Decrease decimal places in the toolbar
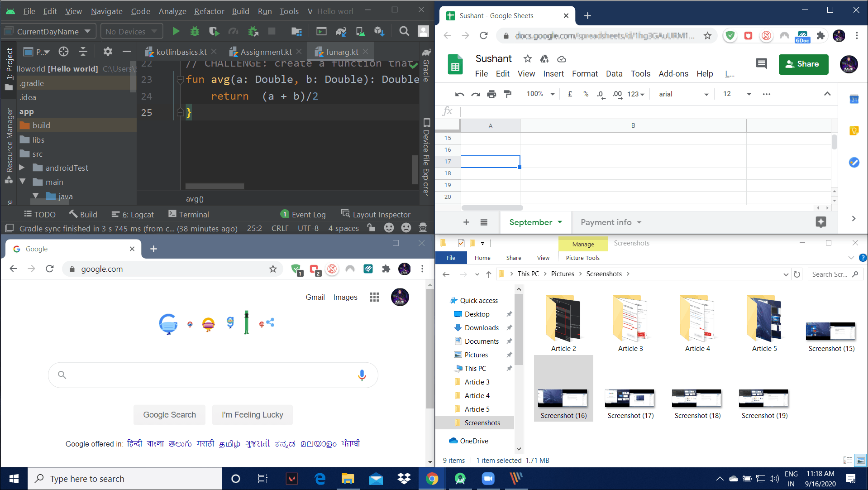The height and width of the screenshot is (490, 868). [x=601, y=95]
